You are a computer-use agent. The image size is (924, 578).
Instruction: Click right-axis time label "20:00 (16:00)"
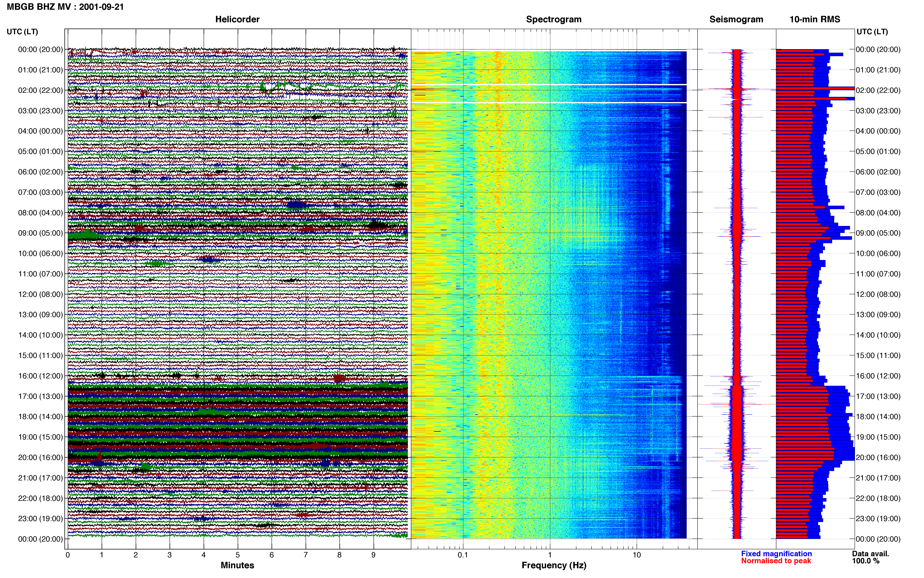(878, 457)
